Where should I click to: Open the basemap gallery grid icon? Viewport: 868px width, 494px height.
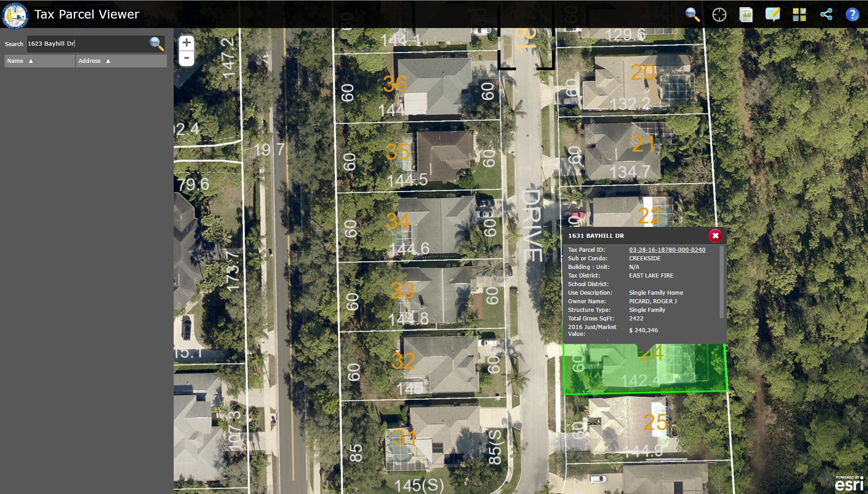799,14
